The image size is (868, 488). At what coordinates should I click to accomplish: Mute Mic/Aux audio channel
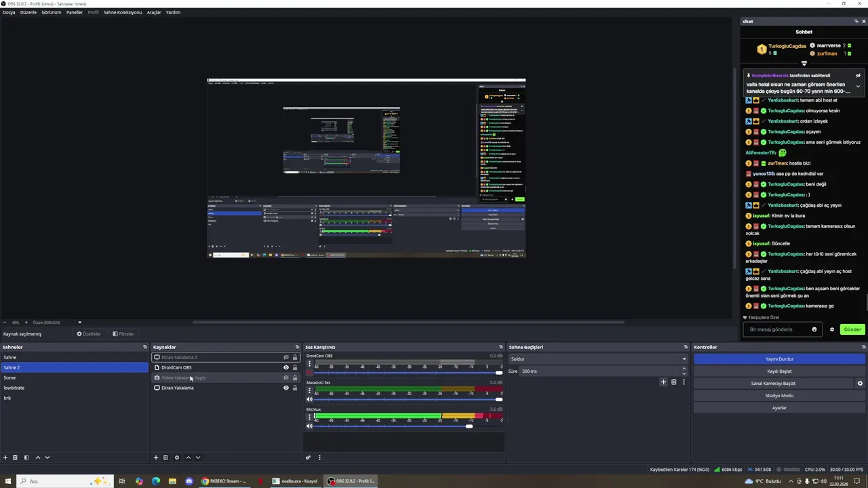(x=310, y=426)
